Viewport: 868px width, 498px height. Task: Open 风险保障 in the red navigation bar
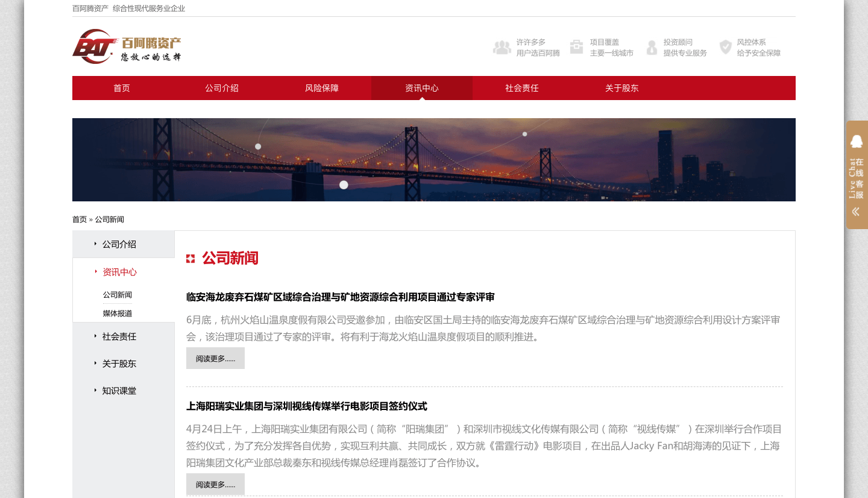tap(322, 88)
